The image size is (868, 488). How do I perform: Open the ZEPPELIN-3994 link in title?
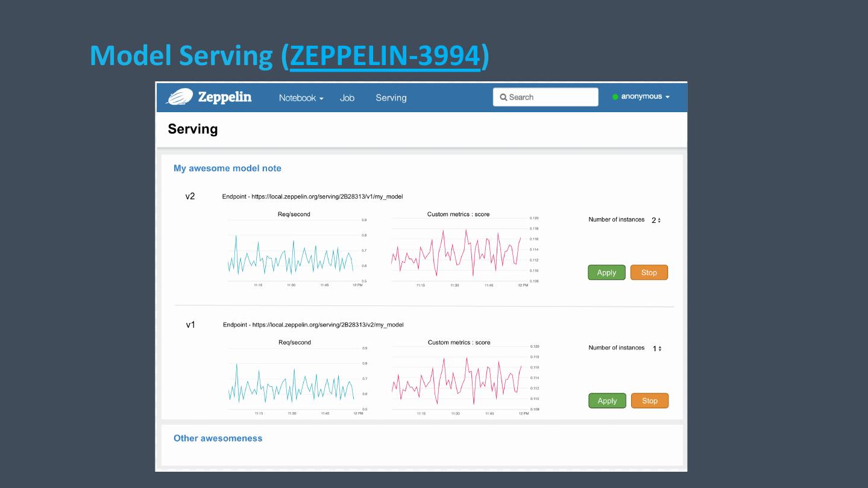point(385,55)
